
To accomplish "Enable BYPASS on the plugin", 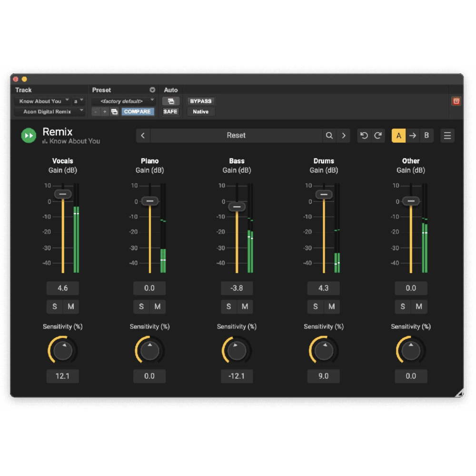I will point(200,101).
